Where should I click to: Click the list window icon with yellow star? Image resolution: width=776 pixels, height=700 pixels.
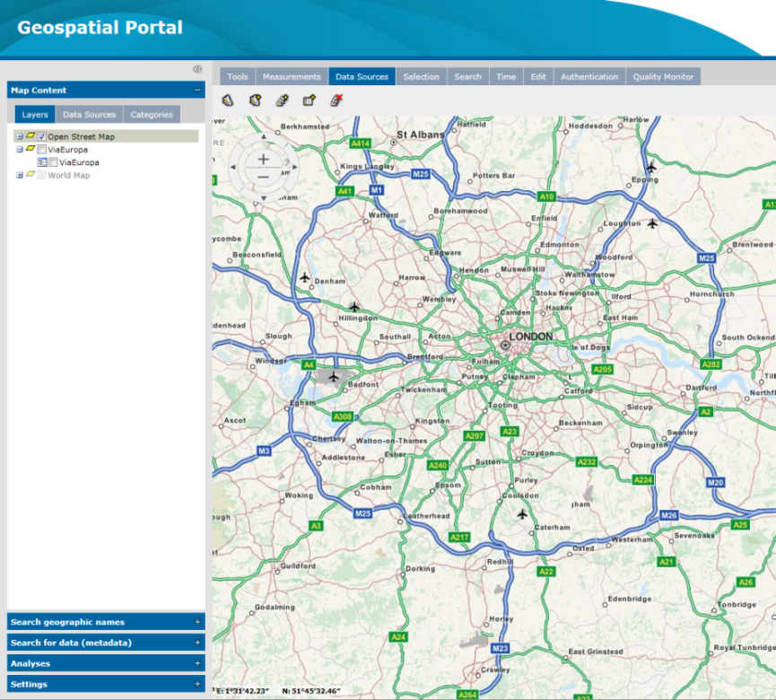(x=309, y=101)
